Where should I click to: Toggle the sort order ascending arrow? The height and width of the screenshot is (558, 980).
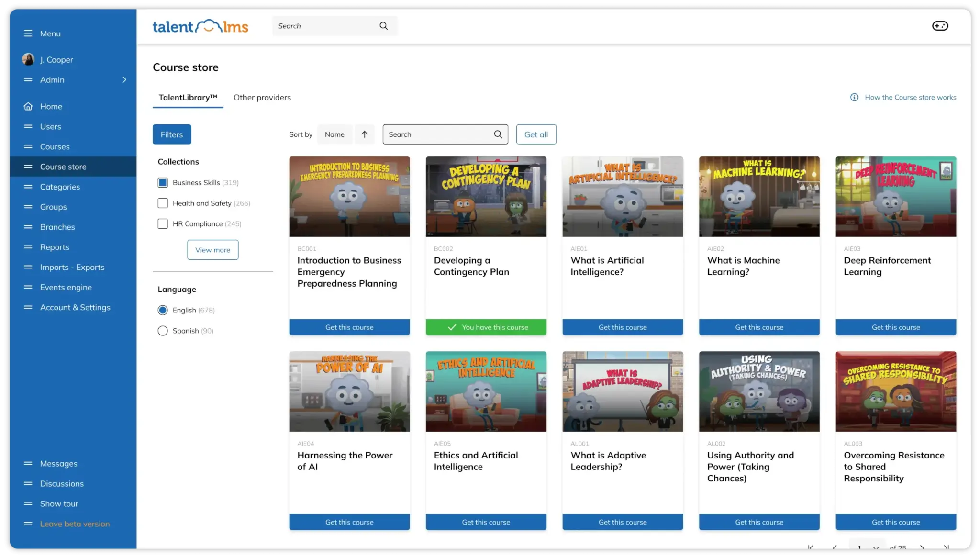tap(364, 134)
